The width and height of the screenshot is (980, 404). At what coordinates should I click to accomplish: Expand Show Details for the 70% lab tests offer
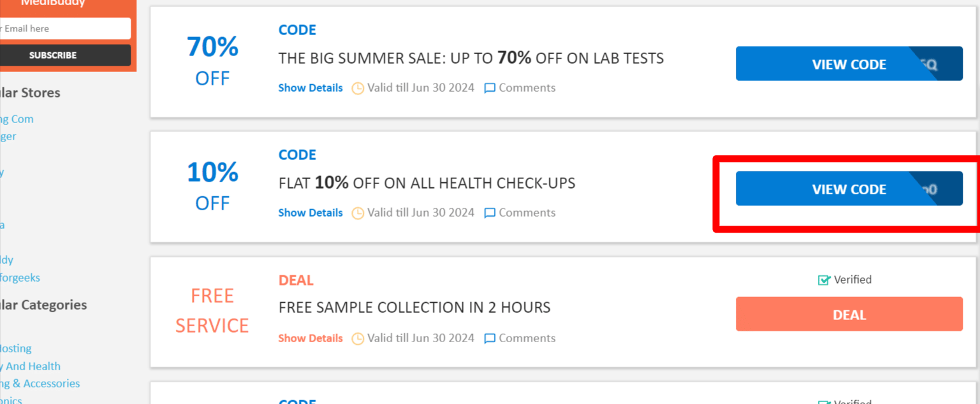[311, 88]
